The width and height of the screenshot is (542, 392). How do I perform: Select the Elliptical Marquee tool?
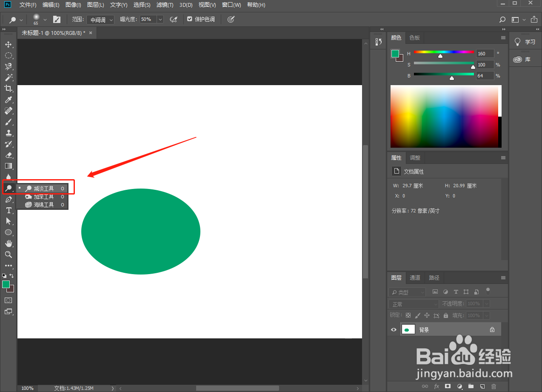8,55
